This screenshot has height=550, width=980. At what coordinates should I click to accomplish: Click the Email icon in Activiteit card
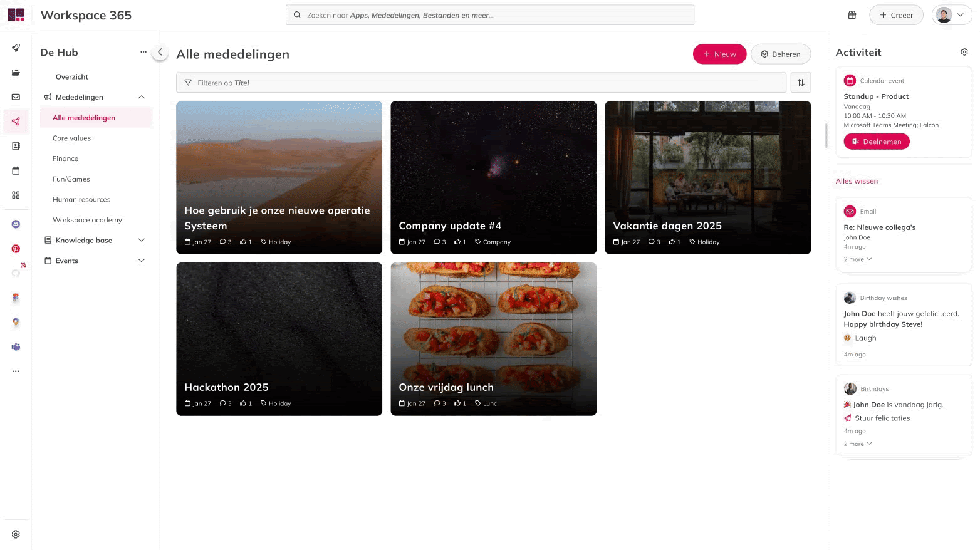(x=850, y=211)
